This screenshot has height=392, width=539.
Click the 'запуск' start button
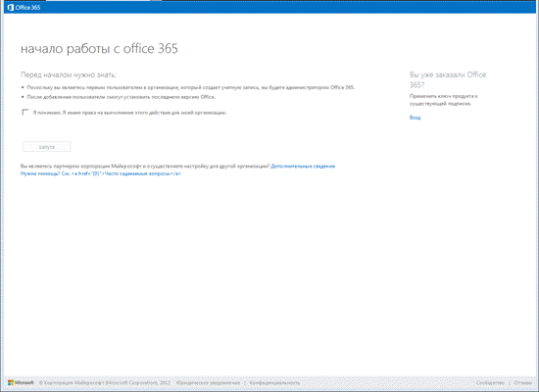(x=47, y=147)
